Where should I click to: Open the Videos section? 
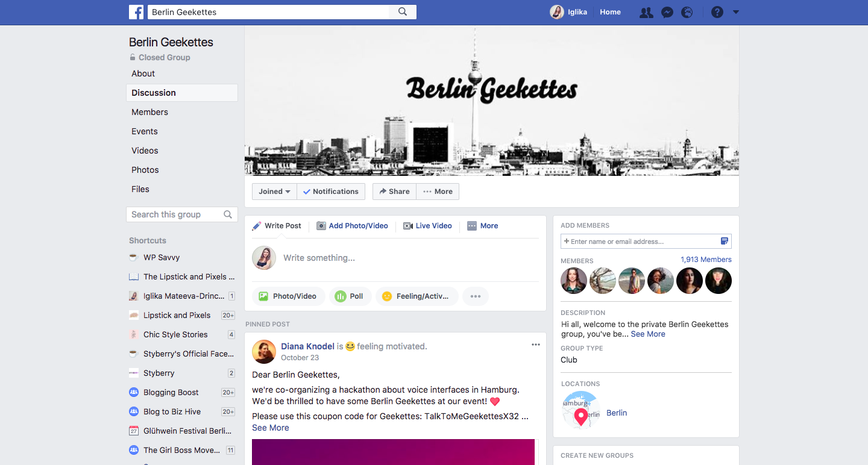145,151
